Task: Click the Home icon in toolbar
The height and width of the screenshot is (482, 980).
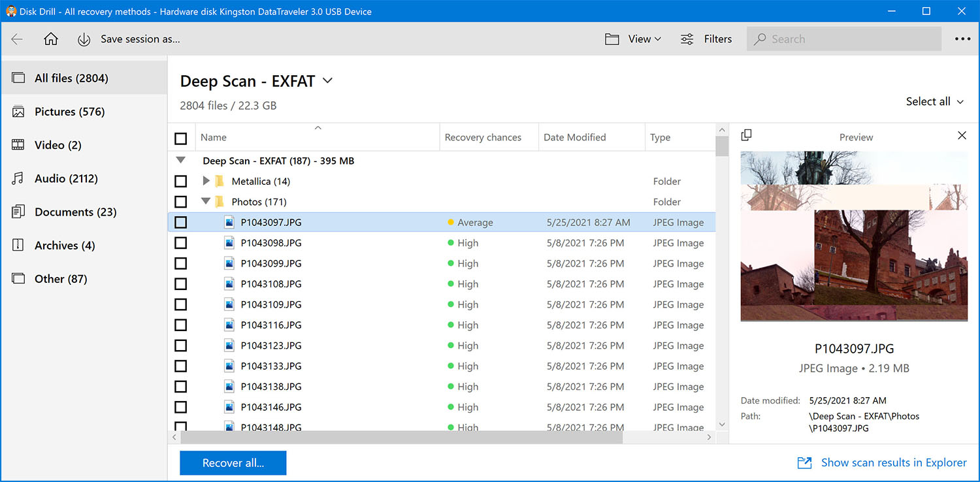Action: point(51,39)
